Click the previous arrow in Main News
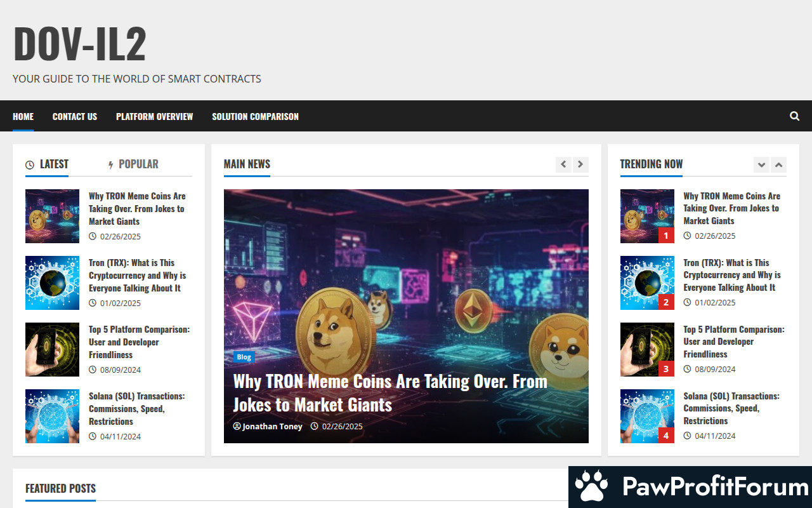 coord(563,164)
